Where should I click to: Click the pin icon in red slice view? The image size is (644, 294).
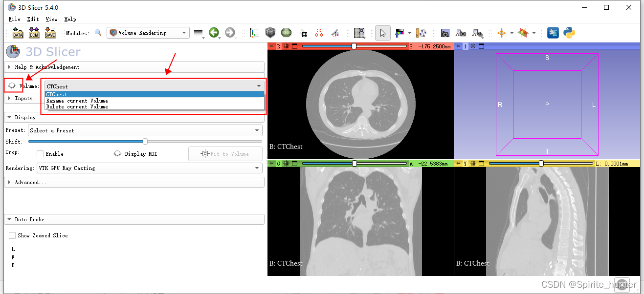271,46
